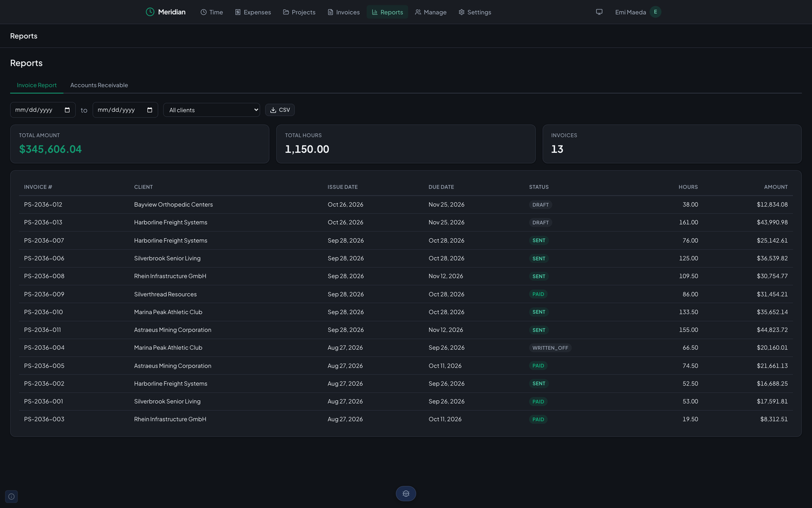Click the Invoice # column header
The width and height of the screenshot is (812, 508).
point(38,187)
